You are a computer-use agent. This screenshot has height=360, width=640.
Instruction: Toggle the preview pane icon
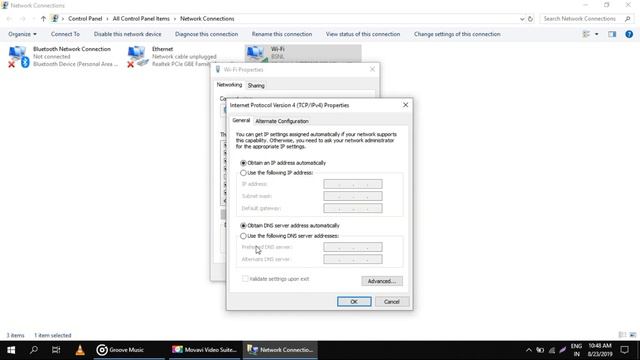pyautogui.click(x=612, y=34)
